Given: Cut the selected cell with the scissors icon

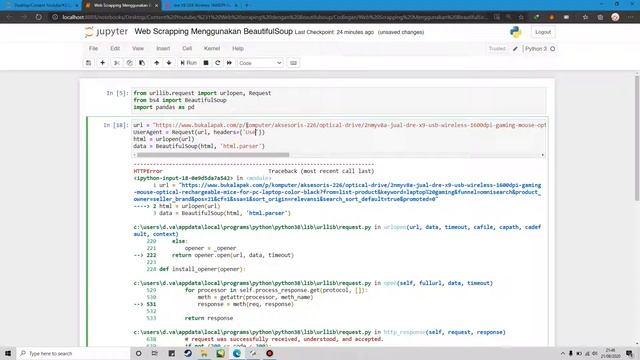Looking at the screenshot, I should pyautogui.click(x=117, y=63).
